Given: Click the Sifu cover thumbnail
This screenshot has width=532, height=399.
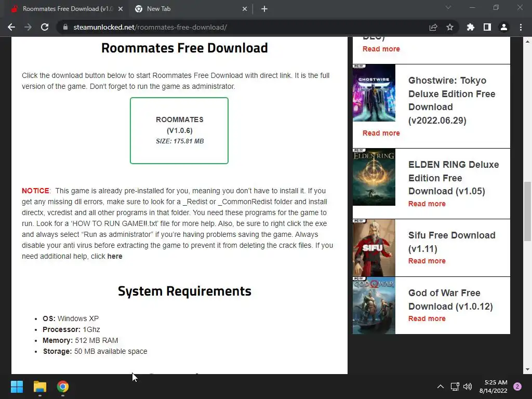Looking at the screenshot, I should coord(374,248).
